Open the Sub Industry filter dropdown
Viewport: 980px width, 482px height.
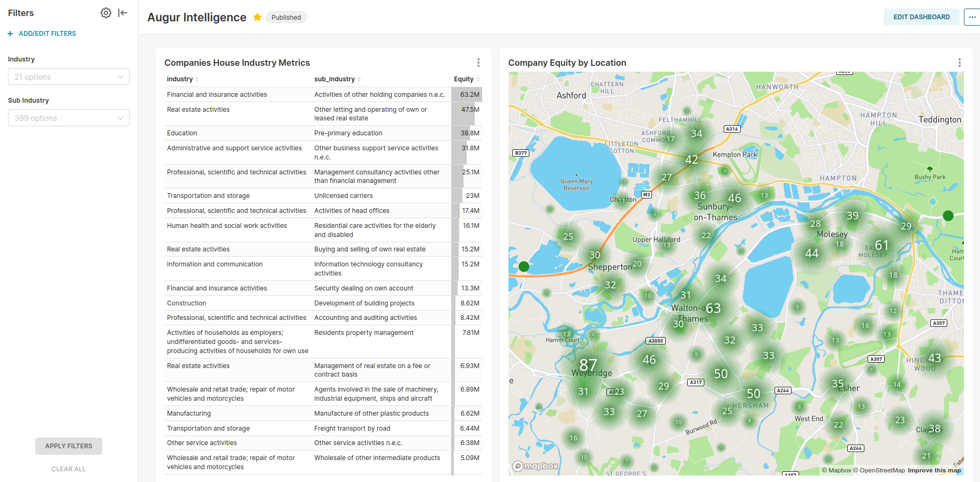tap(69, 118)
